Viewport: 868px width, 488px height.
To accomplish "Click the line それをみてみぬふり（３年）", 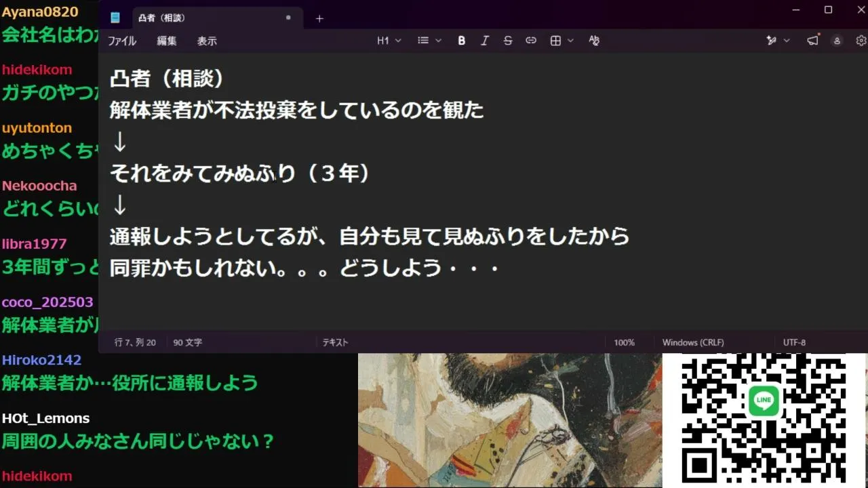I will pyautogui.click(x=240, y=174).
